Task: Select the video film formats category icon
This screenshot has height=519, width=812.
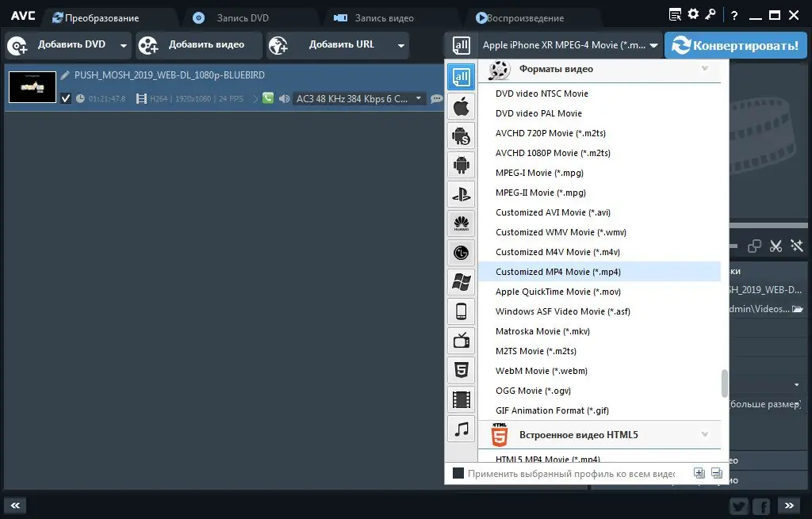Action: [x=461, y=399]
